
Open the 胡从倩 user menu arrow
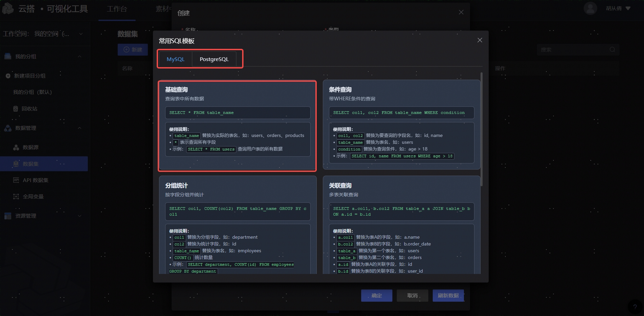pos(628,8)
